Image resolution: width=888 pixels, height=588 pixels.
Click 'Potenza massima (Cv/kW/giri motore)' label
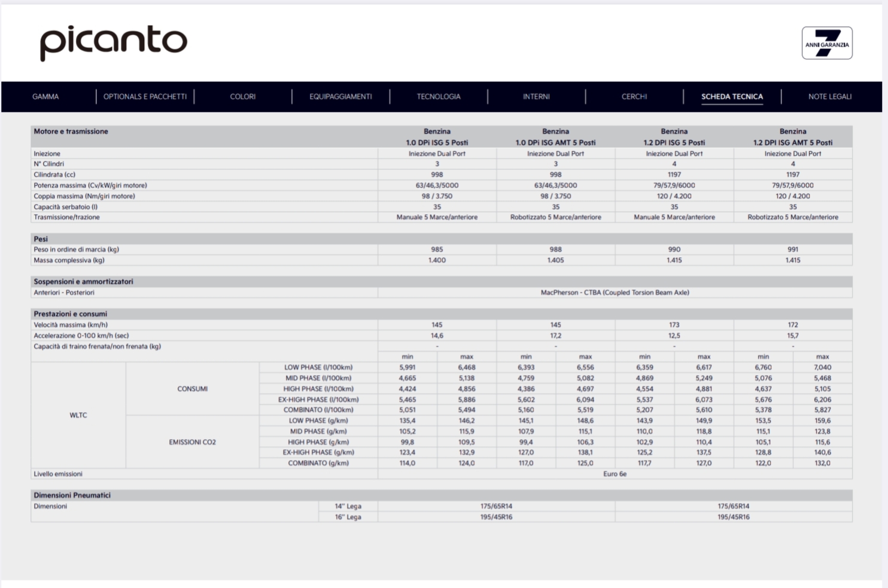[x=90, y=185]
